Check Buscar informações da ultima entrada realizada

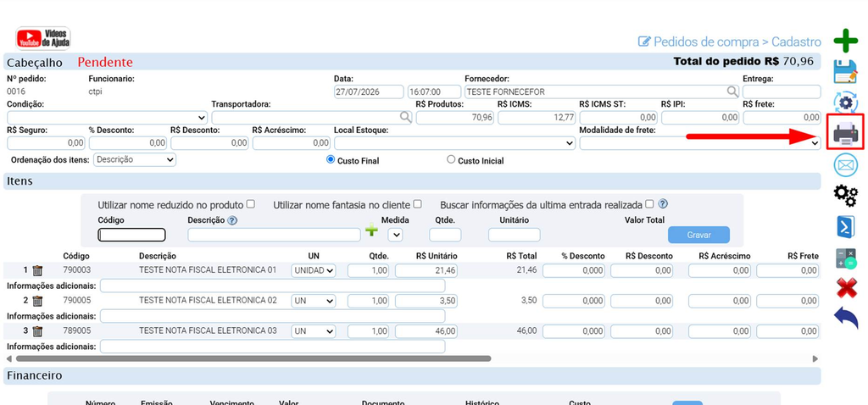(x=650, y=204)
